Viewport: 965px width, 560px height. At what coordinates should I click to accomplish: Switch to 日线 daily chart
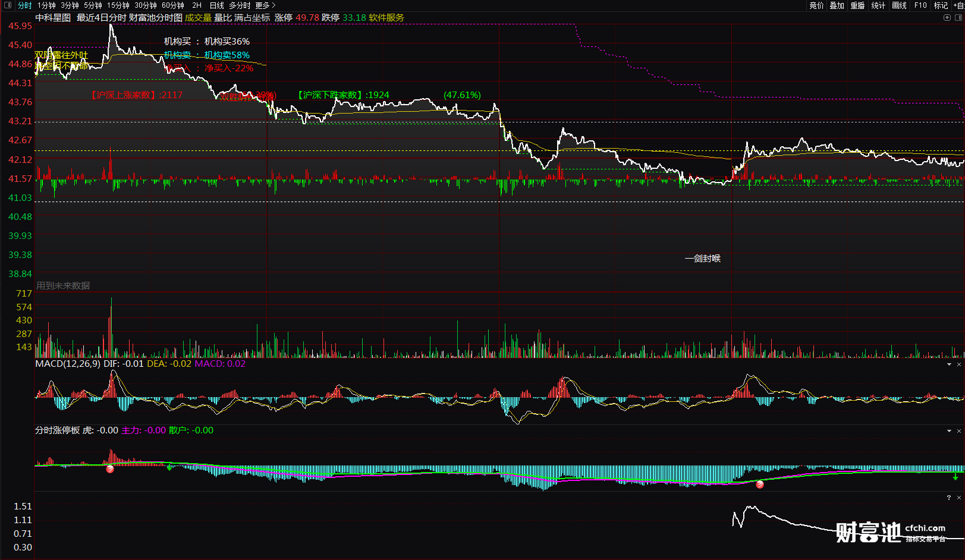coord(216,5)
